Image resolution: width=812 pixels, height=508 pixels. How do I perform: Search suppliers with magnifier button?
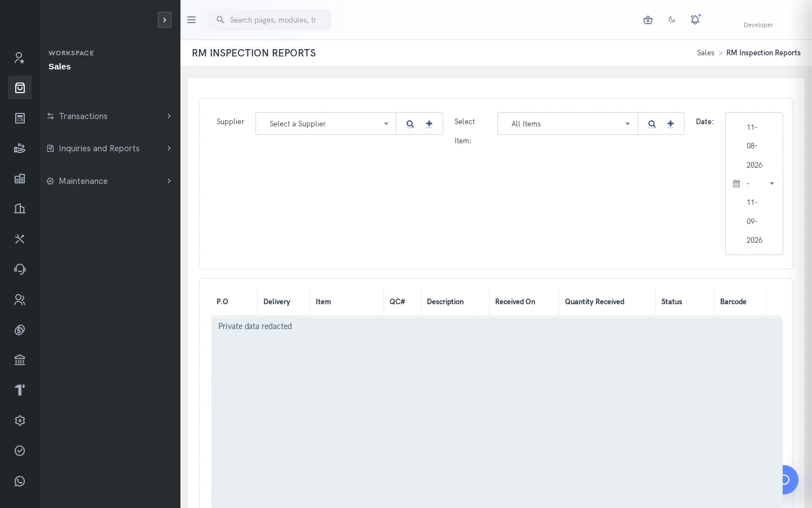point(410,124)
